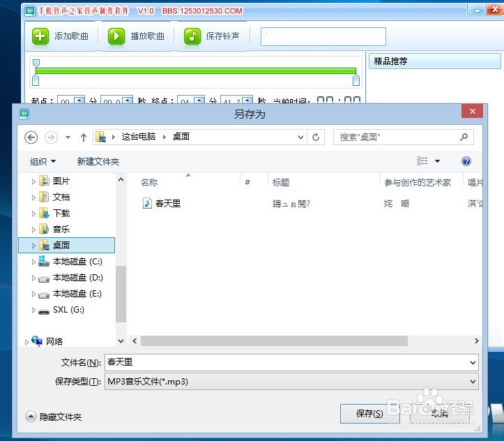504x441 pixels.
Task: Click the green Play Song (播放歌曲) icon
Action: (116, 36)
